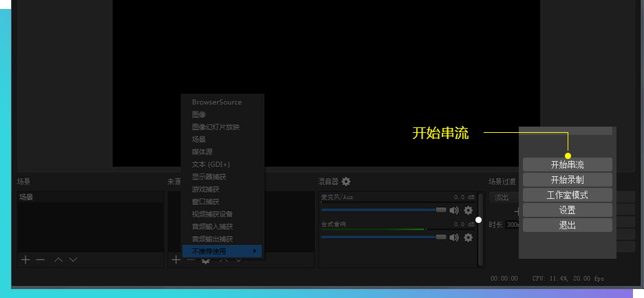Move the scene down with the down arrow

(73, 259)
